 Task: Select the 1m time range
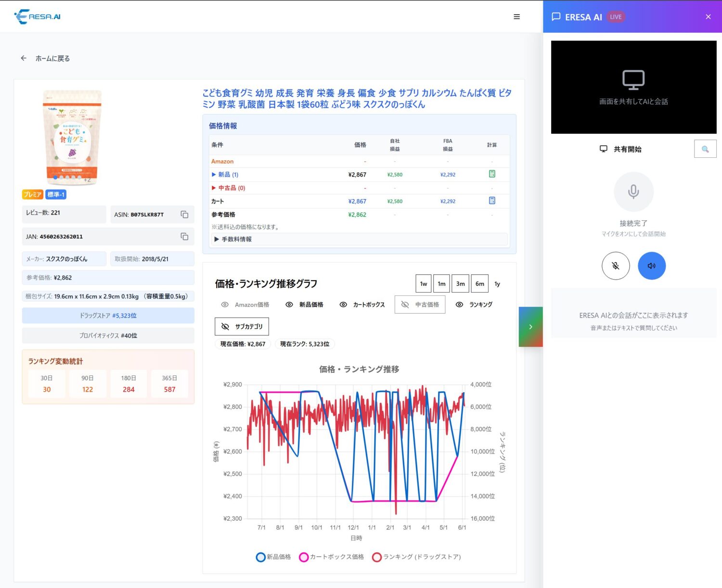coord(441,284)
